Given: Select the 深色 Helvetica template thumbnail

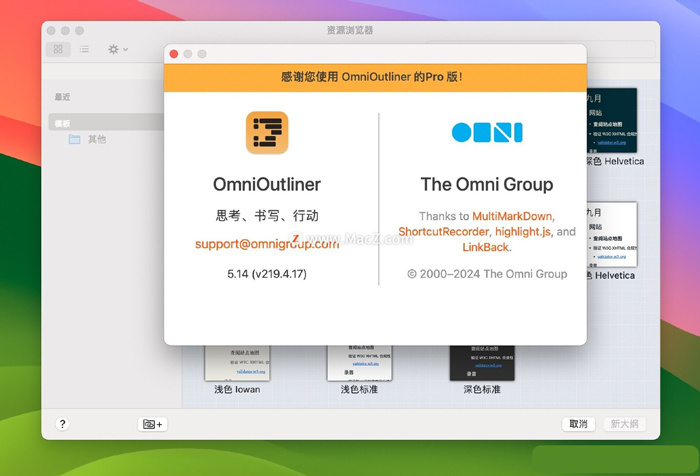Looking at the screenshot, I should [x=612, y=120].
